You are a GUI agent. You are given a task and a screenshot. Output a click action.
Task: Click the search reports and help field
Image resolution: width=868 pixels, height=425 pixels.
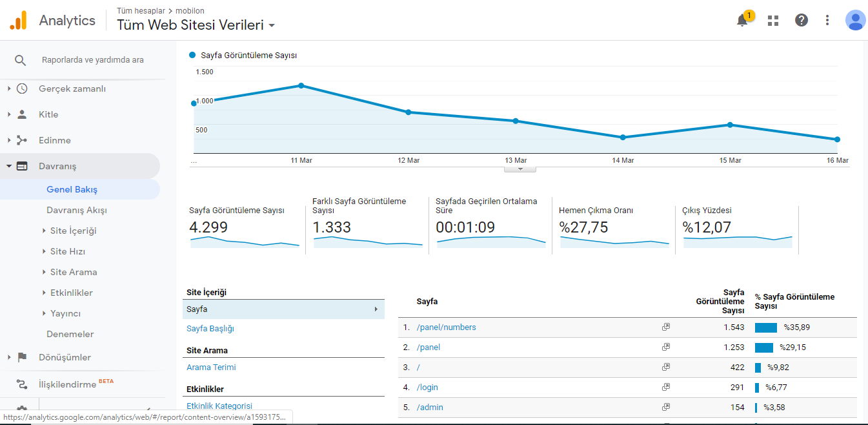(x=92, y=60)
